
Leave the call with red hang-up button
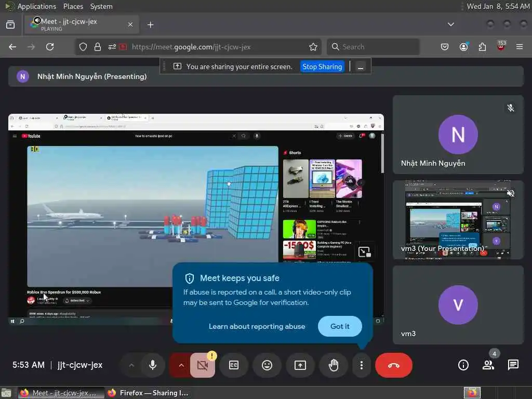pos(394,365)
